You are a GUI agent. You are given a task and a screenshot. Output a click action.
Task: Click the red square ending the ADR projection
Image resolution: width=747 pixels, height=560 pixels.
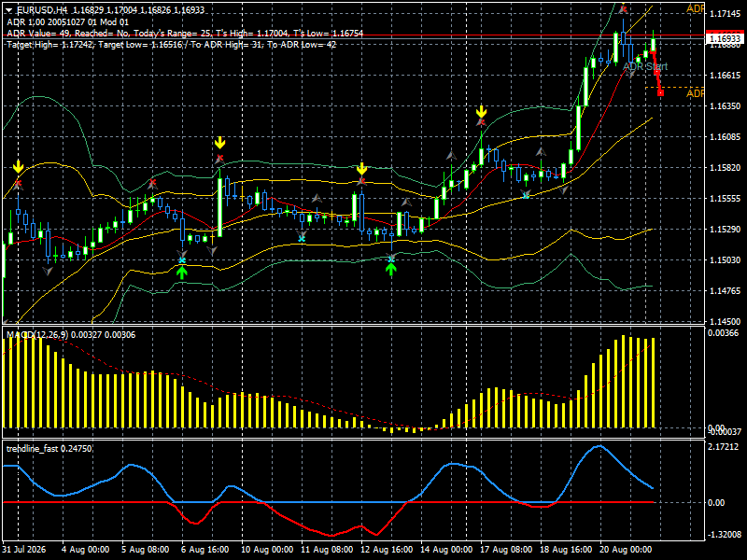tap(661, 92)
